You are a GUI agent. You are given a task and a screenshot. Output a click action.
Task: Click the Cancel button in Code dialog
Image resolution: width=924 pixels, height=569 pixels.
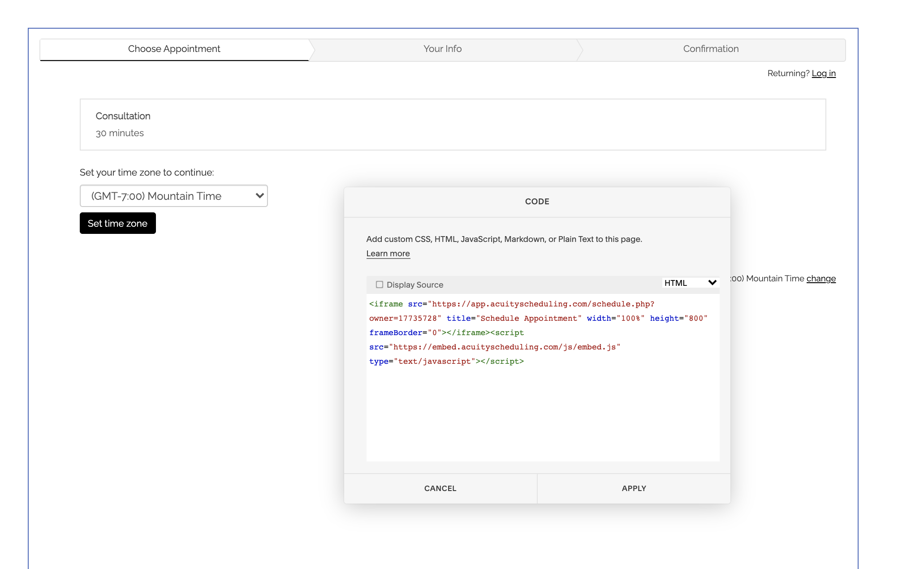tap(440, 488)
